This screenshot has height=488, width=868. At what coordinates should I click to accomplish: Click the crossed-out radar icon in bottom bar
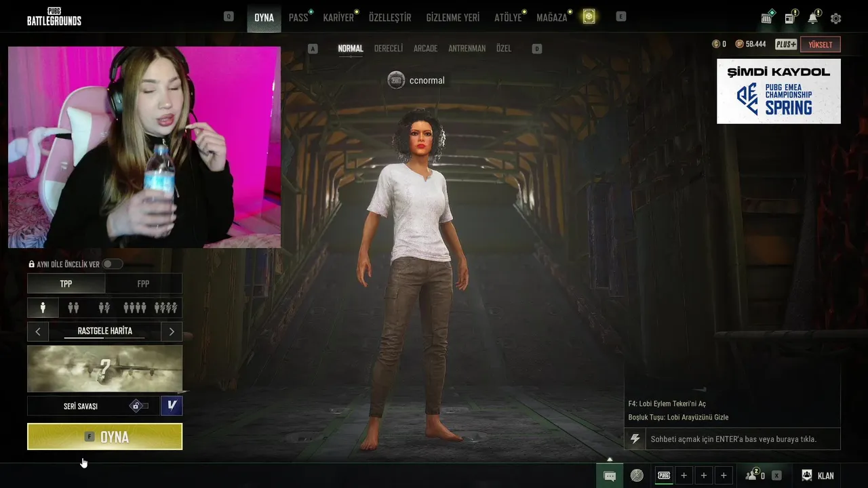coord(637,476)
